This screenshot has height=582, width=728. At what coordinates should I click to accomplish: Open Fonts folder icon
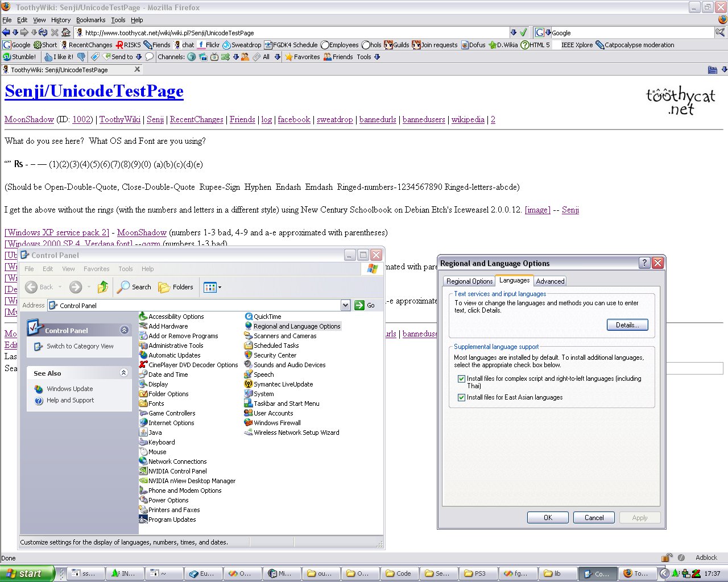tap(143, 404)
